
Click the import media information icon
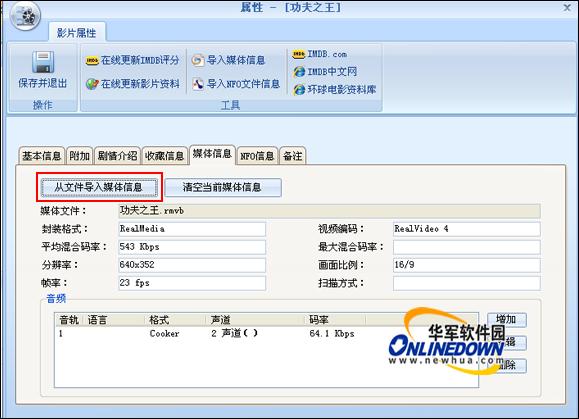(x=198, y=60)
